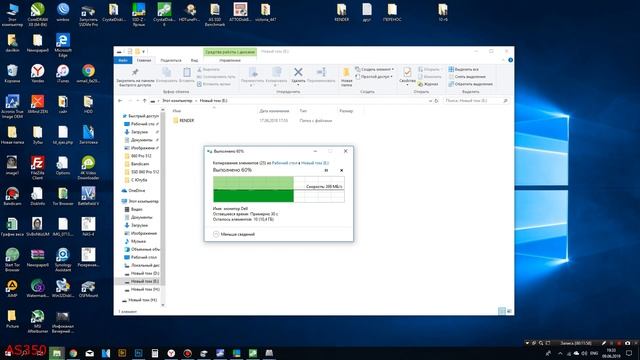Open the Файл tab

(123, 60)
